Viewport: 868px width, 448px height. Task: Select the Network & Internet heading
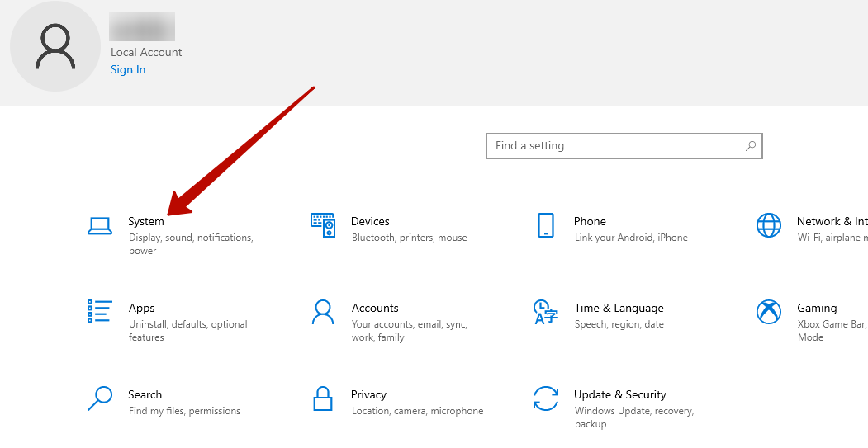(832, 221)
